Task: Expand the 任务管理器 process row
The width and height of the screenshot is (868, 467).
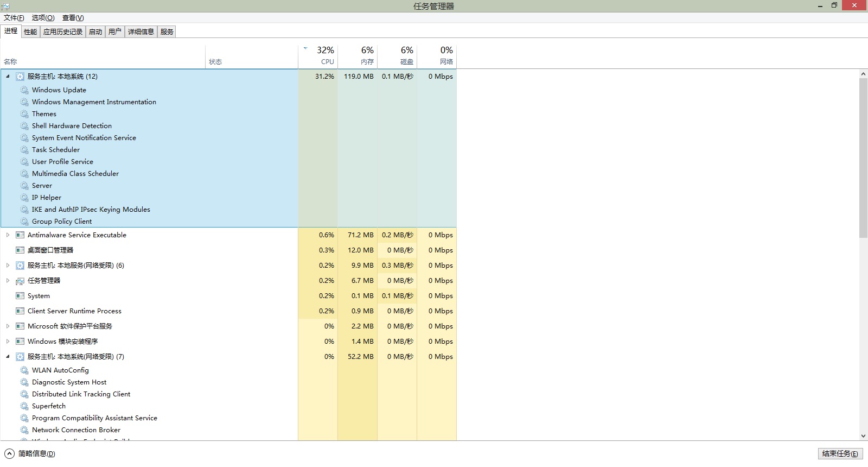Action: click(8, 281)
